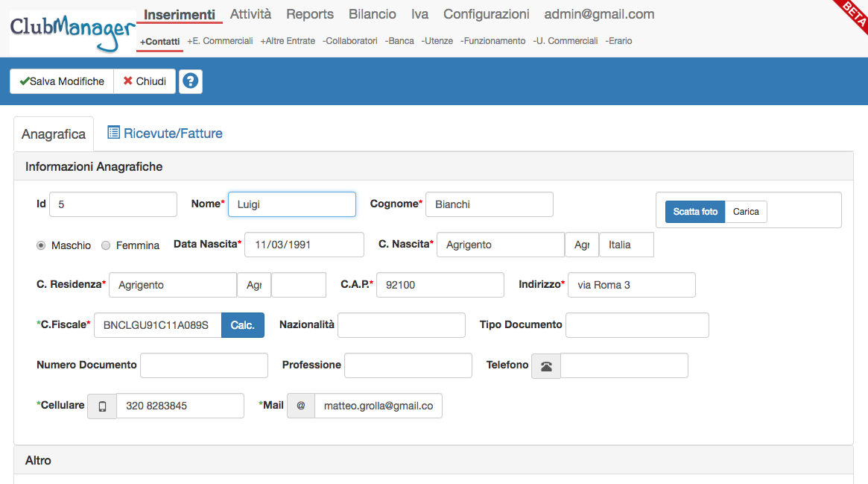Click the blue help question mark icon
The height and width of the screenshot is (484, 868).
pyautogui.click(x=191, y=81)
